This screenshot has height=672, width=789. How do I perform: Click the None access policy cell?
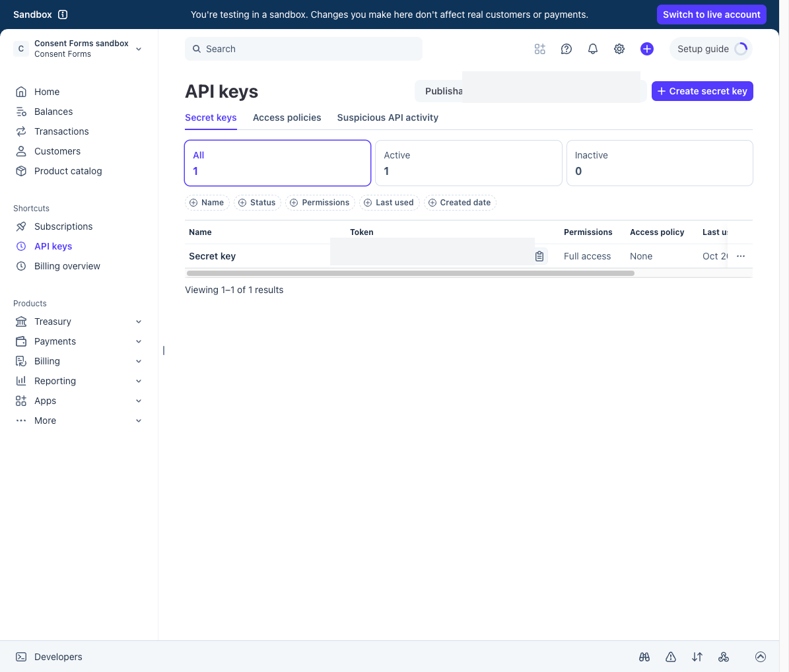coord(641,256)
